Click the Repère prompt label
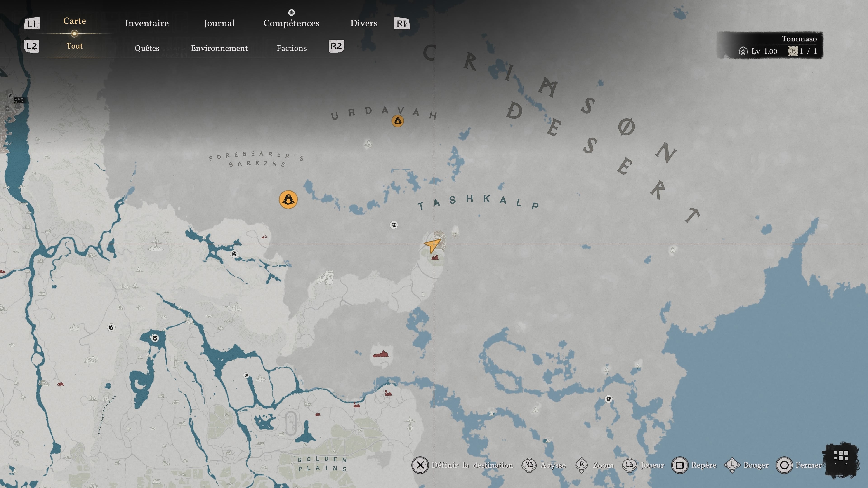This screenshot has width=868, height=488. [x=704, y=465]
